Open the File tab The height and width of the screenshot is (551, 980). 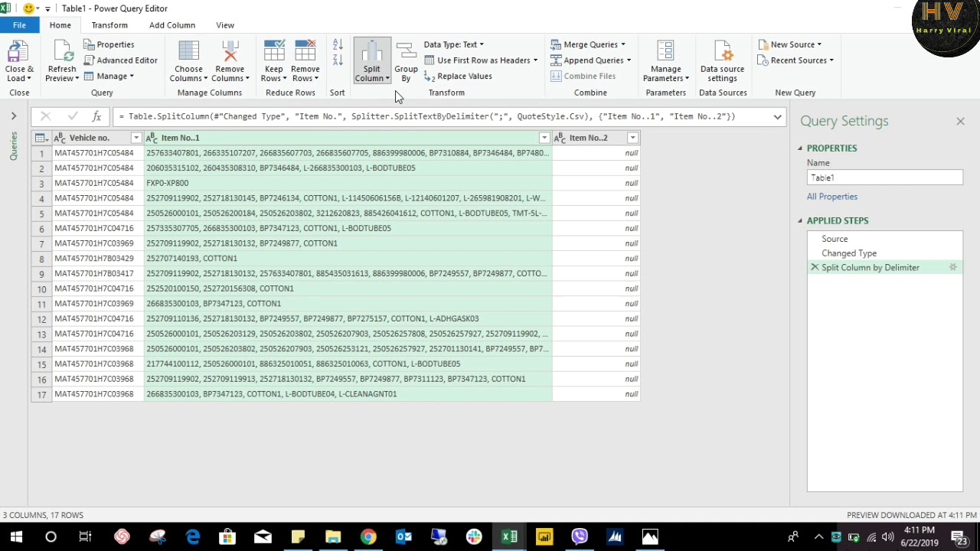pyautogui.click(x=19, y=25)
